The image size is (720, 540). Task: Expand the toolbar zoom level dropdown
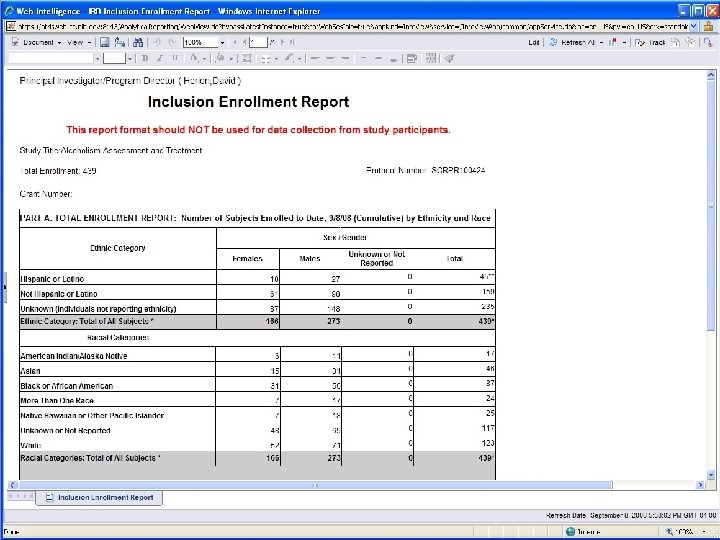pos(222,43)
